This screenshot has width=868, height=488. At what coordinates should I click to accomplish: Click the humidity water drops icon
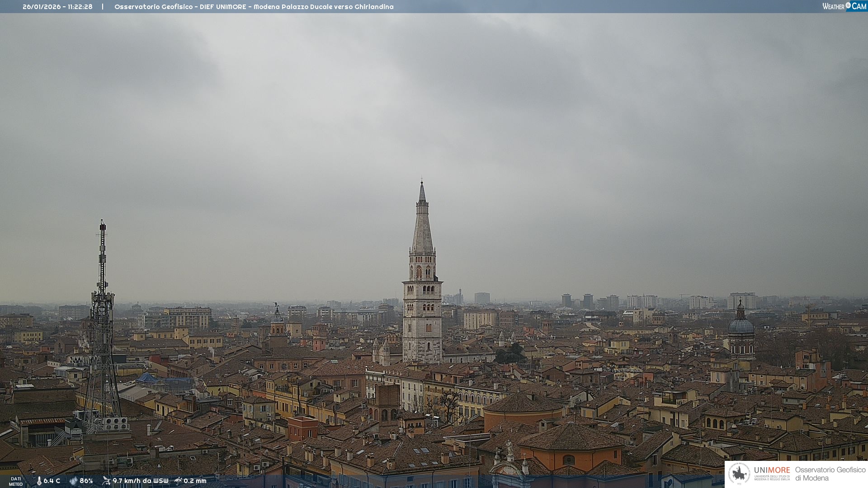pyautogui.click(x=73, y=481)
